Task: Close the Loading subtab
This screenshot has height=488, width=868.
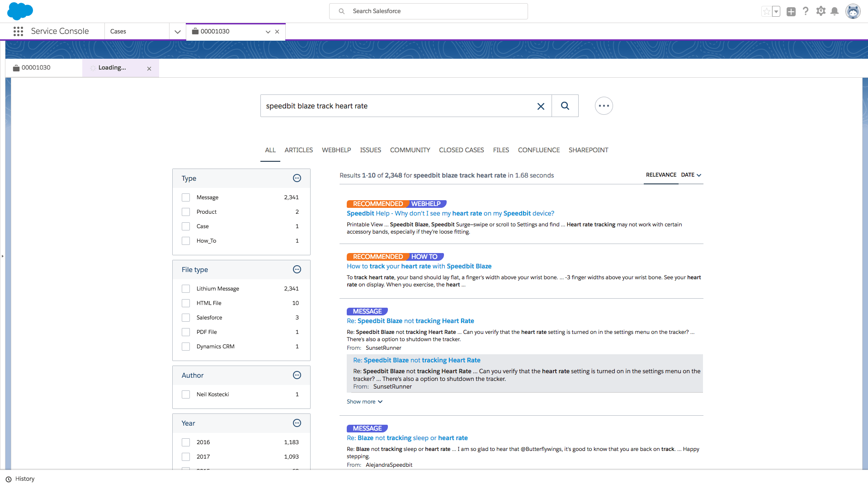Action: coord(149,69)
